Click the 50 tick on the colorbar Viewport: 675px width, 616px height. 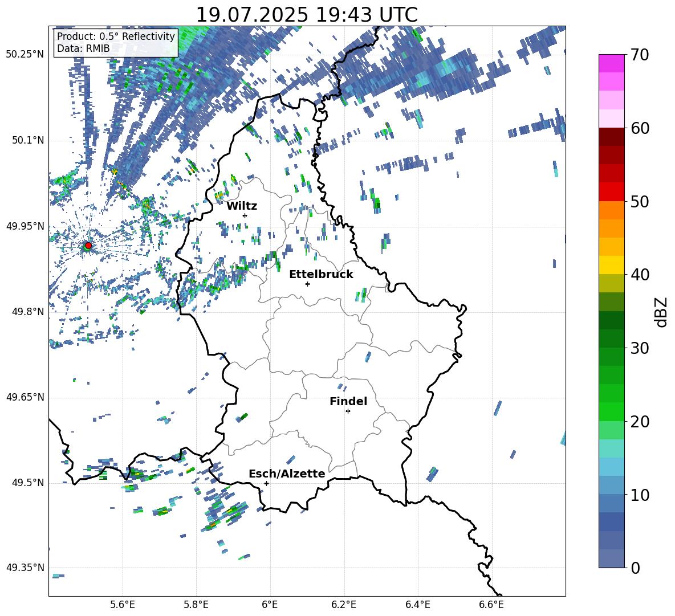[640, 201]
